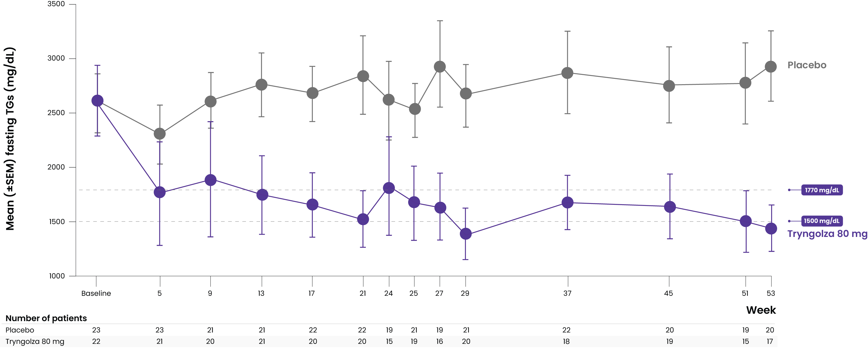This screenshot has height=349, width=868.
Task: Pick the Placebo data point at week 24
Action: click(389, 100)
